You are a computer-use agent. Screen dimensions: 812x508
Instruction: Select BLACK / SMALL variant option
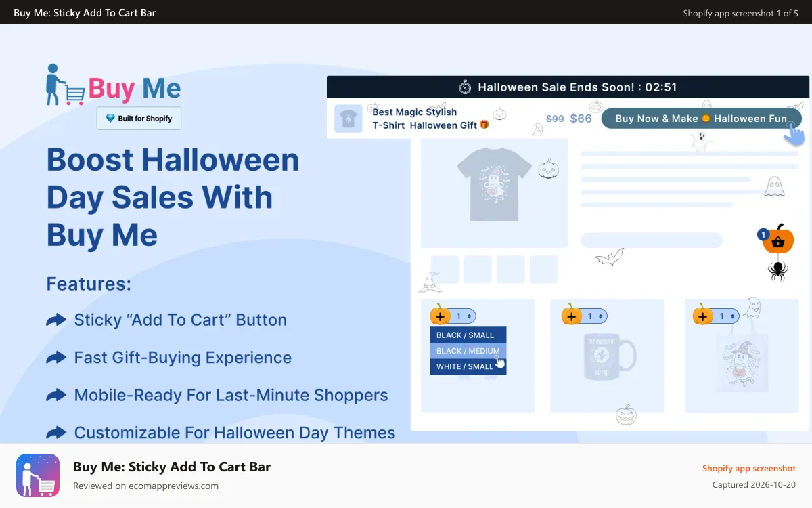pyautogui.click(x=468, y=335)
